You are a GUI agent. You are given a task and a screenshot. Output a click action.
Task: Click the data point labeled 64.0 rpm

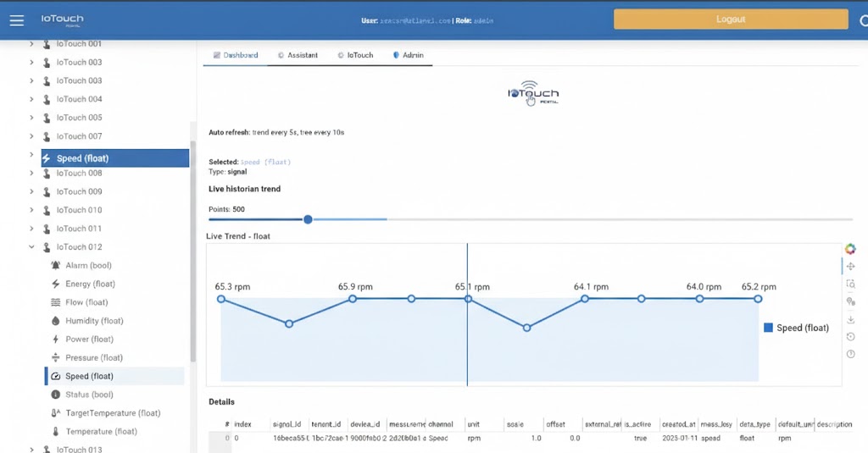[x=699, y=299]
